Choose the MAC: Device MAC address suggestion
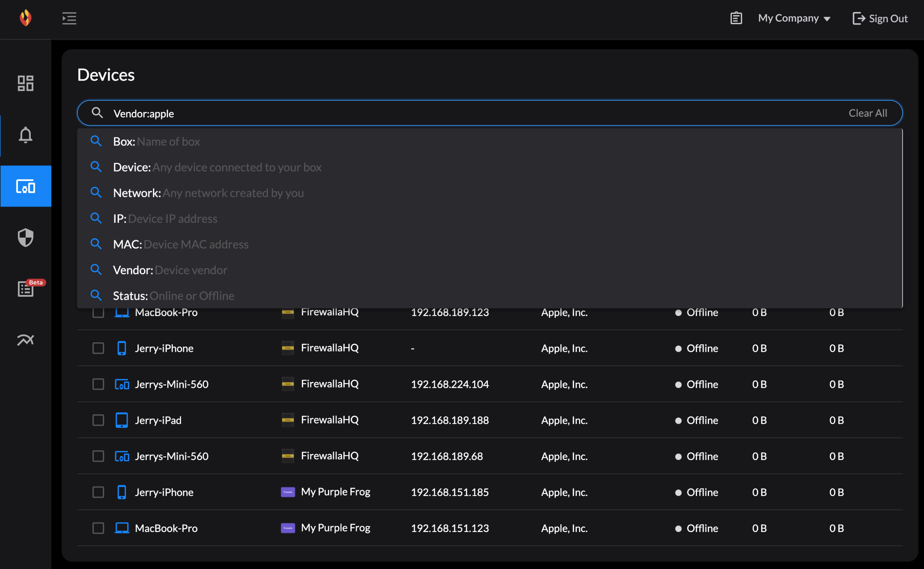Viewport: 924px width, 569px height. click(x=489, y=244)
